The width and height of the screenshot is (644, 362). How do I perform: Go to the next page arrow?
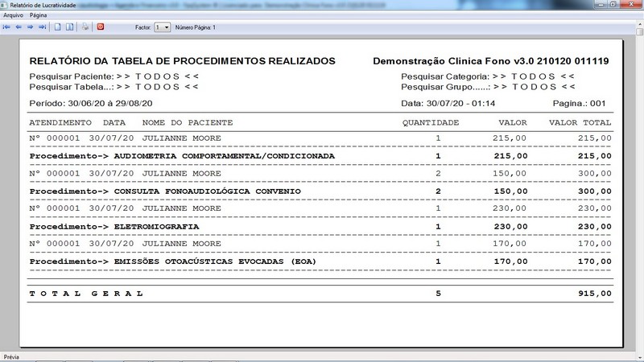(x=31, y=27)
